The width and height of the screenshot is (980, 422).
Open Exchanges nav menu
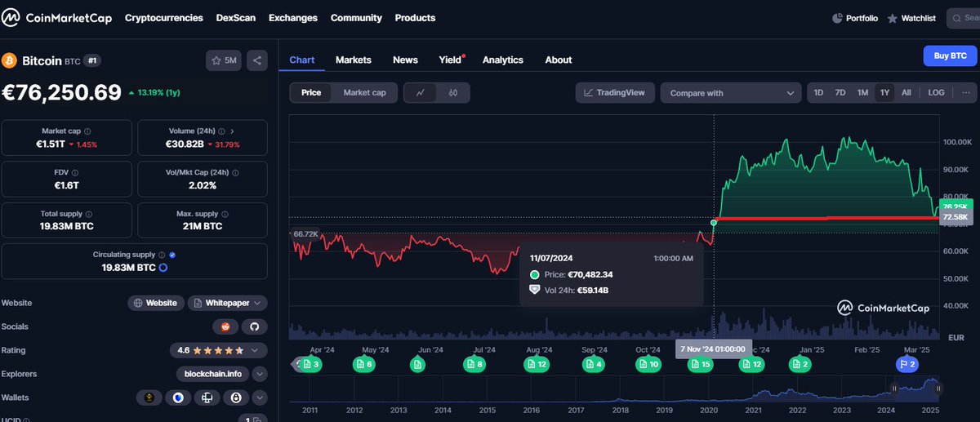pos(293,17)
